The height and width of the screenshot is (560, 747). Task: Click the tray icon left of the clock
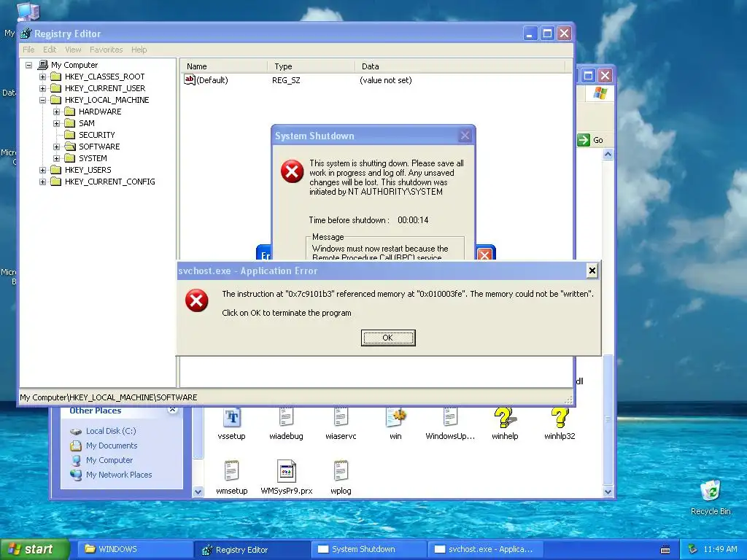point(693,549)
